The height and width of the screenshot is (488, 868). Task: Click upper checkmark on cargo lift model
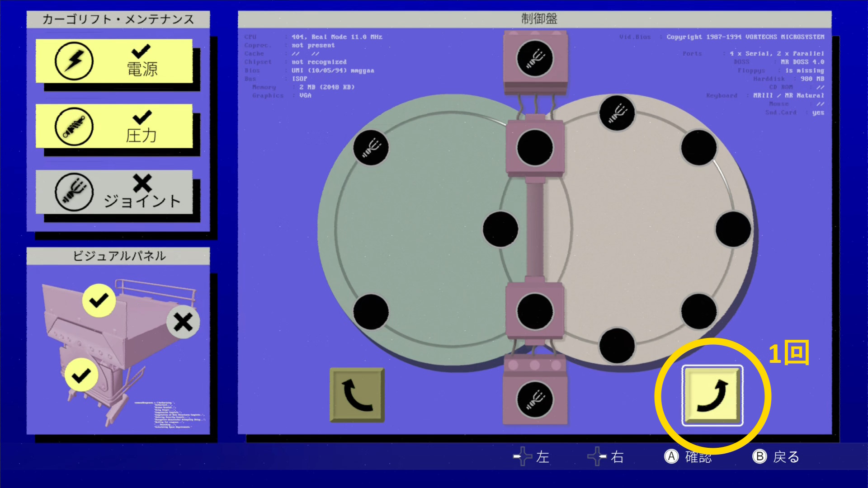pyautogui.click(x=99, y=300)
